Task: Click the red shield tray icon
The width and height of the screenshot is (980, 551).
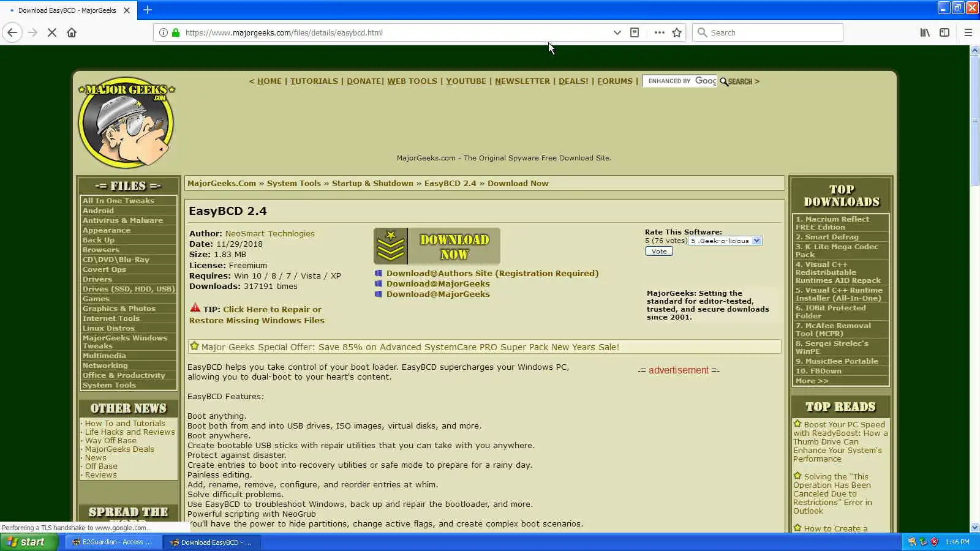Action: (935, 542)
